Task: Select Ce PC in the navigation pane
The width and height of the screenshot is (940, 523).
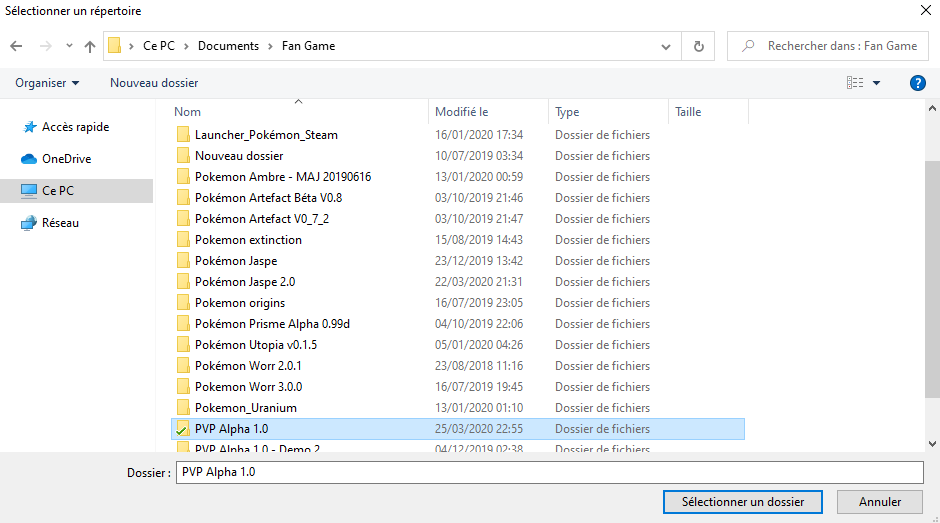Action: [x=77, y=191]
